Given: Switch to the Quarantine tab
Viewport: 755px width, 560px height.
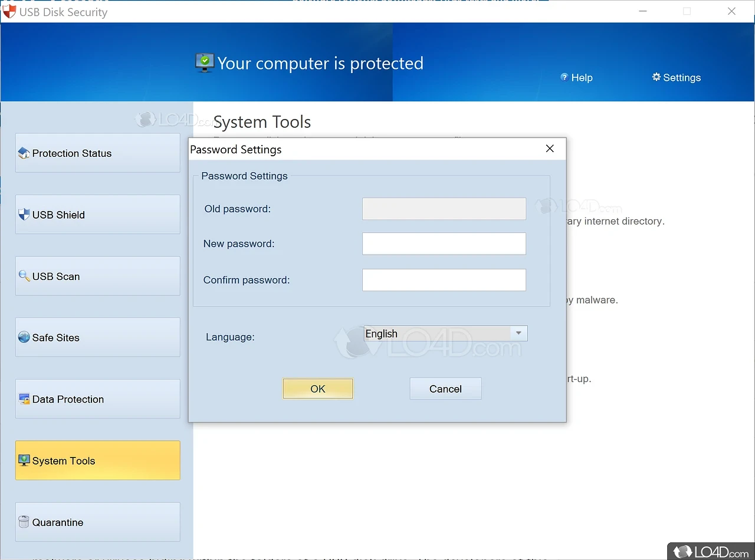Looking at the screenshot, I should click(x=97, y=522).
